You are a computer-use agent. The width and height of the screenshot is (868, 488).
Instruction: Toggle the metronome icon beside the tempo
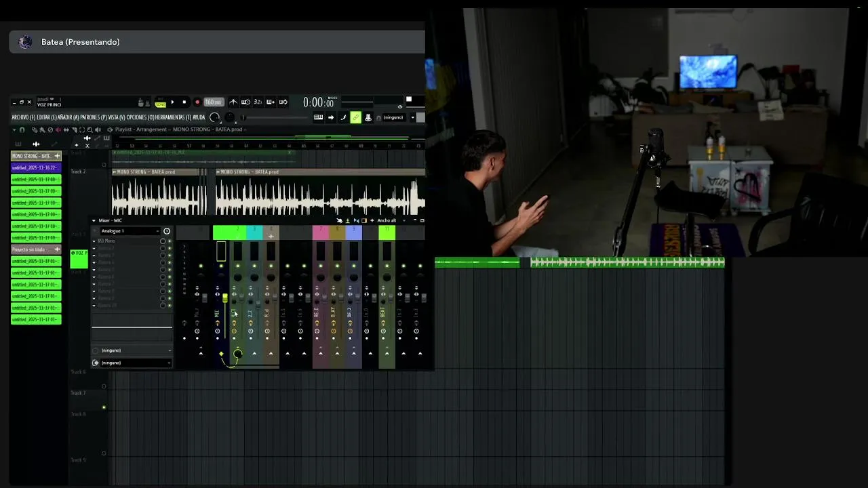click(x=233, y=102)
